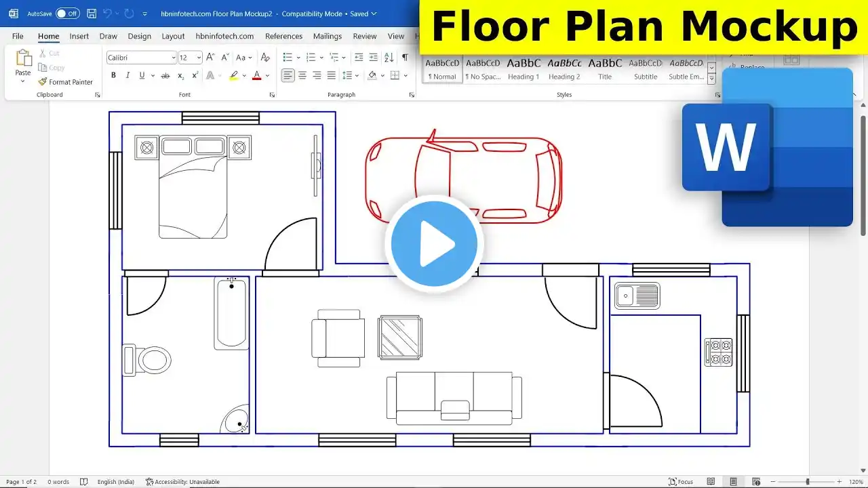Apply the Title style
The height and width of the screenshot is (488, 868).
coord(605,69)
